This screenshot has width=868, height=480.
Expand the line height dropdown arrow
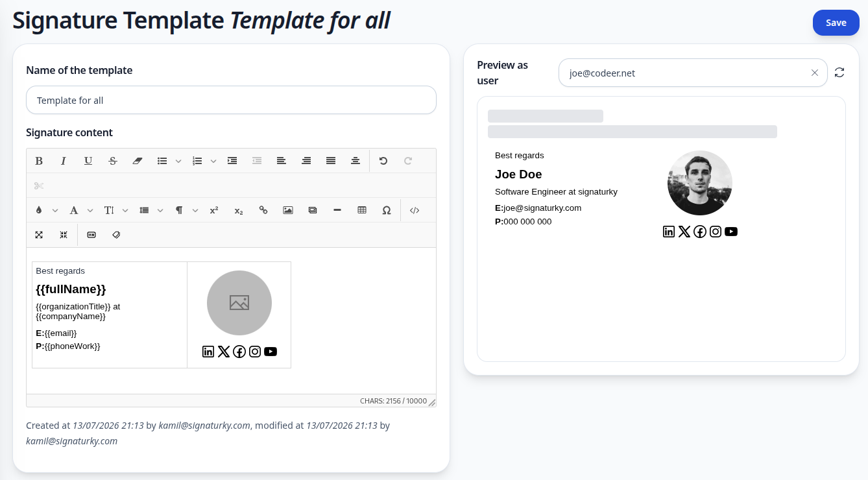(160, 210)
